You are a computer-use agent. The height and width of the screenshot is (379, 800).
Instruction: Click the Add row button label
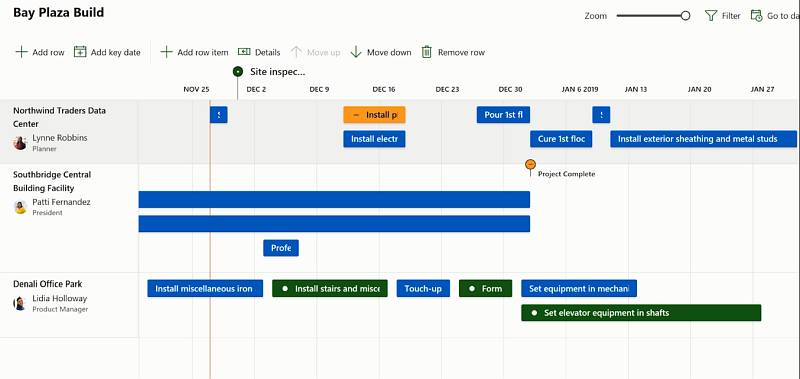(x=48, y=52)
